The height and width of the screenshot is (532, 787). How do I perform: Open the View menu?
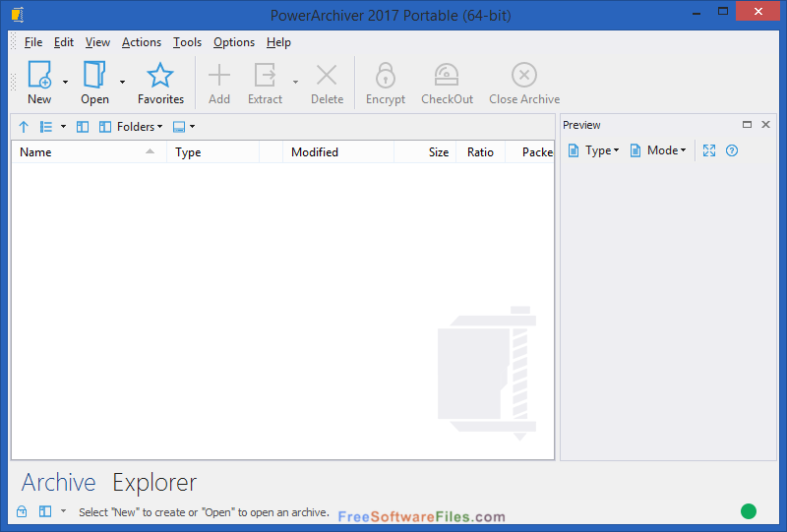click(97, 42)
